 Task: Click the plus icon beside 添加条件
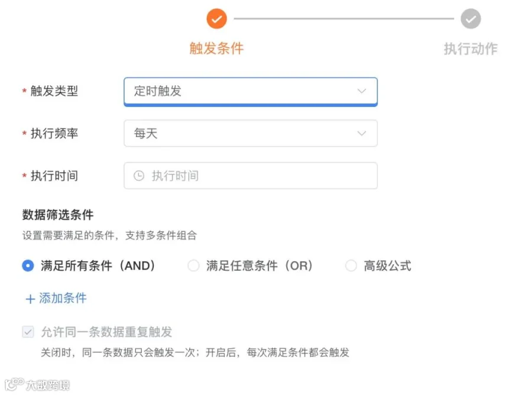pos(30,299)
